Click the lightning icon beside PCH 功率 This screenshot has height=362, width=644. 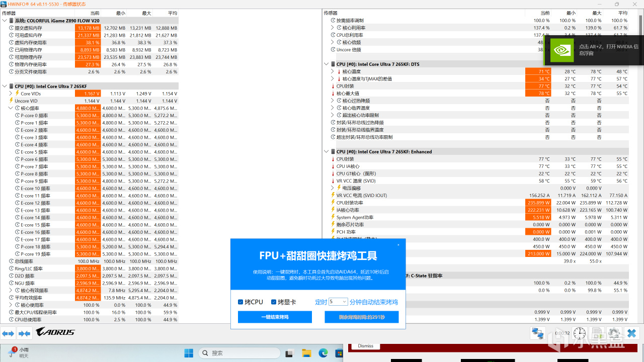(x=333, y=232)
